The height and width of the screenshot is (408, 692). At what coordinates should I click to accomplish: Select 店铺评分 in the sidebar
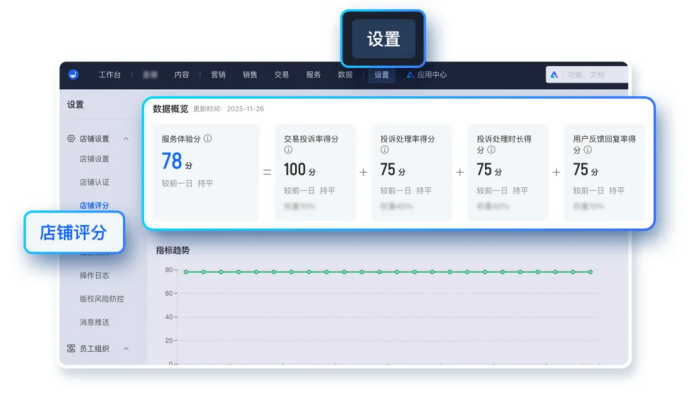click(94, 205)
